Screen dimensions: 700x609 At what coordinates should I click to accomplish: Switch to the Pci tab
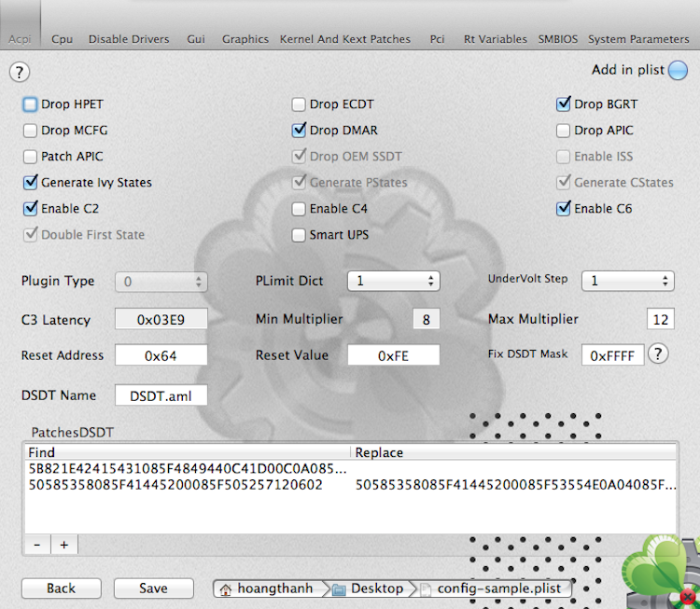tap(437, 39)
